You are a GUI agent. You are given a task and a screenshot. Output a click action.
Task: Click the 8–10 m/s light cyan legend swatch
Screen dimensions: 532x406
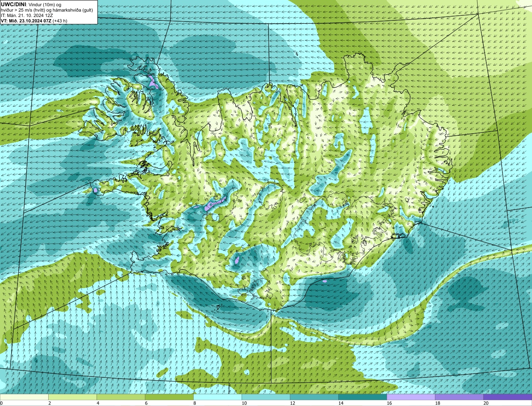(217, 397)
